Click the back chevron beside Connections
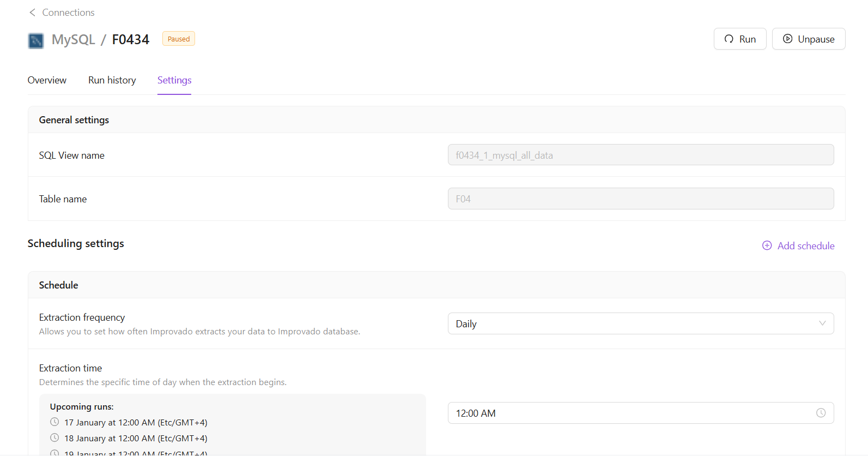The image size is (868, 456). 32,13
